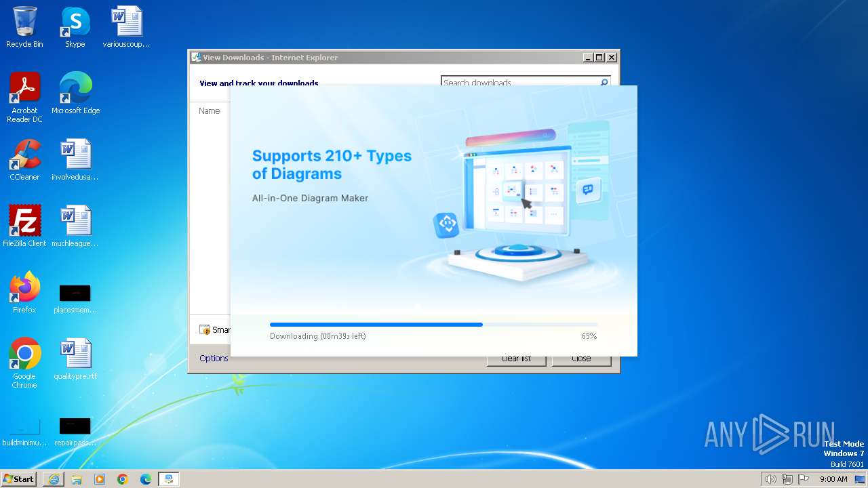
Task: Click the search magnifier in View Downloads
Action: pyautogui.click(x=604, y=81)
